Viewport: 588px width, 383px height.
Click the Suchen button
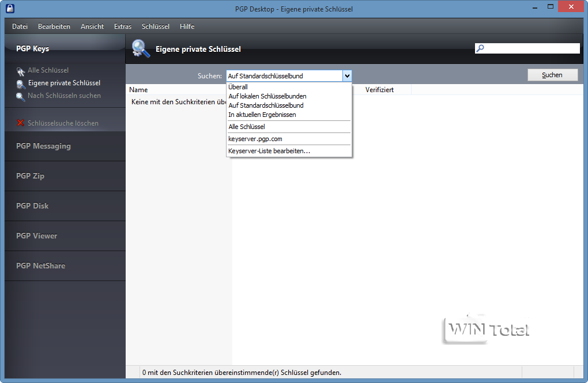pyautogui.click(x=552, y=75)
